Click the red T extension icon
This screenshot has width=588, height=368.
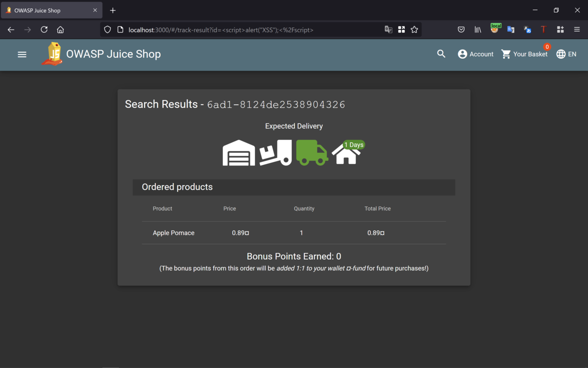543,29
